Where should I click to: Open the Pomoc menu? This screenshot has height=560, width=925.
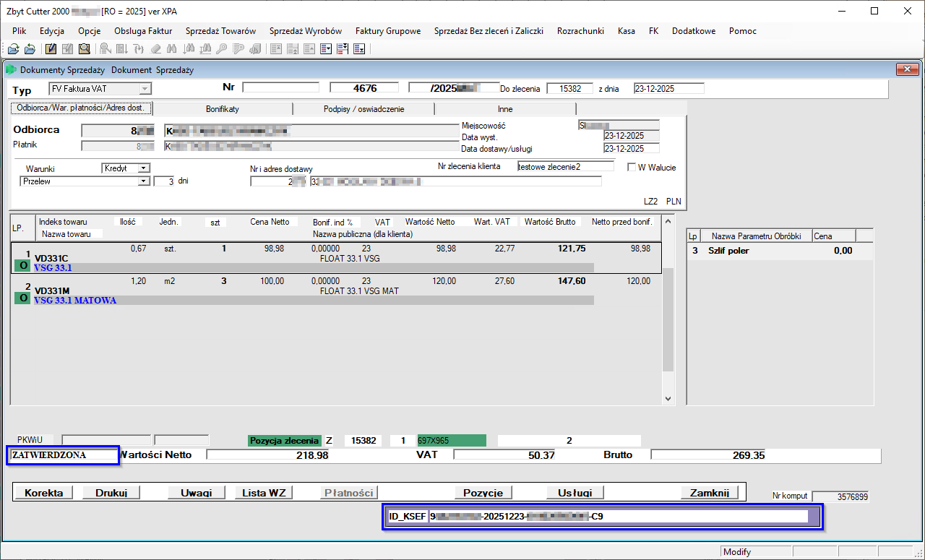pyautogui.click(x=743, y=31)
